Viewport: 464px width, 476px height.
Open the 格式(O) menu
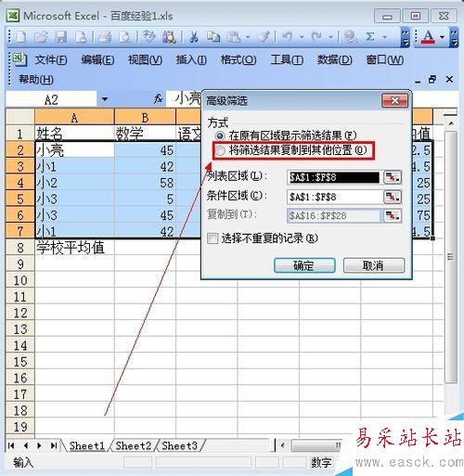click(238, 59)
